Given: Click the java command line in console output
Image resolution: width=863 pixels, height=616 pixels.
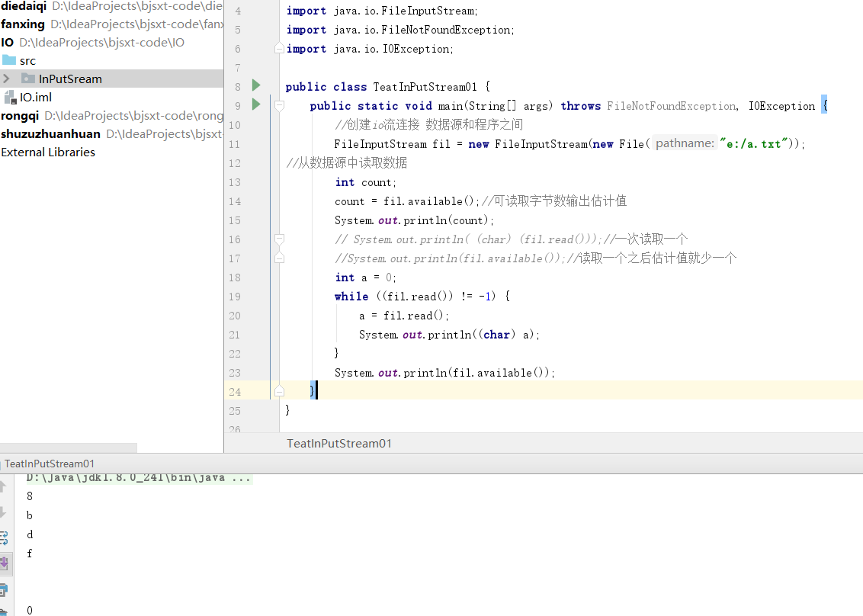Looking at the screenshot, I should point(139,477).
